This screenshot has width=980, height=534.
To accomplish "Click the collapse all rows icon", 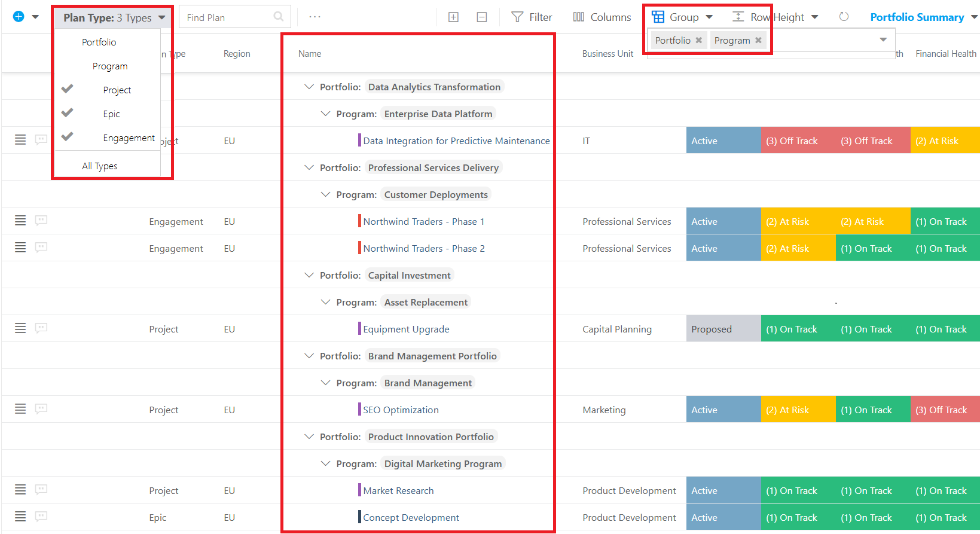I will [481, 17].
